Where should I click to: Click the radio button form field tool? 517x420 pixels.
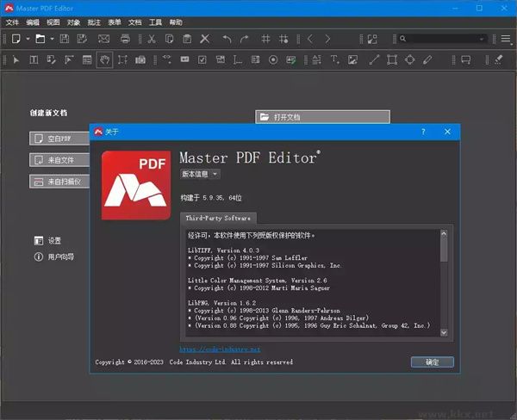[x=273, y=59]
